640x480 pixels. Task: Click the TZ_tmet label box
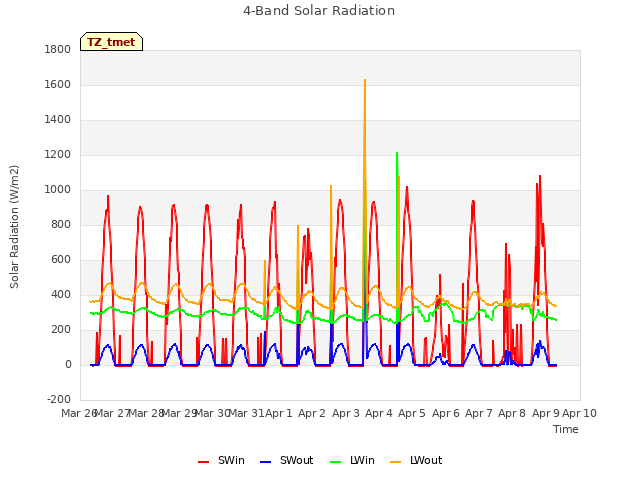point(111,42)
